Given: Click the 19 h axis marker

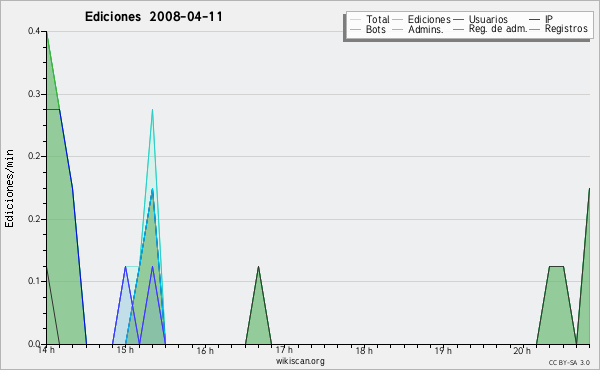Looking at the screenshot, I should click(x=443, y=351).
